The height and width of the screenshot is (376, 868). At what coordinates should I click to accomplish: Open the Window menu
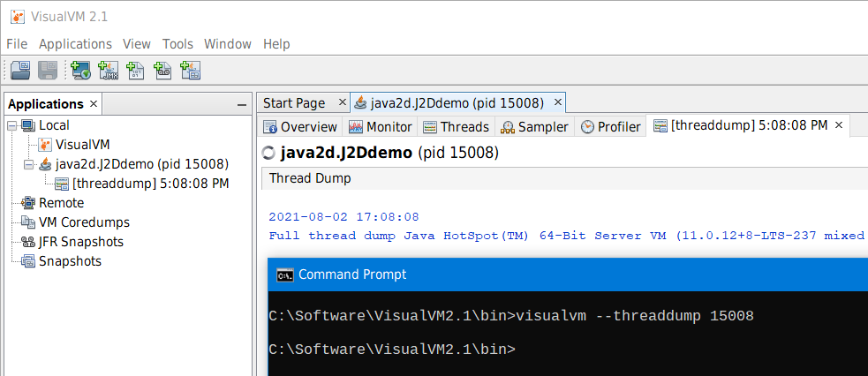click(x=228, y=43)
